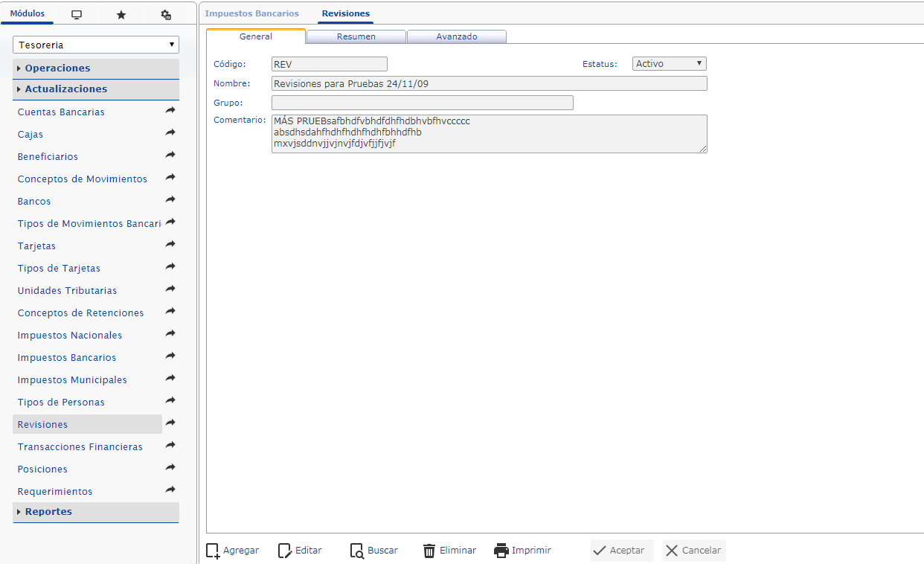This screenshot has width=924, height=564.
Task: Click into the Nombre input field
Action: [489, 84]
